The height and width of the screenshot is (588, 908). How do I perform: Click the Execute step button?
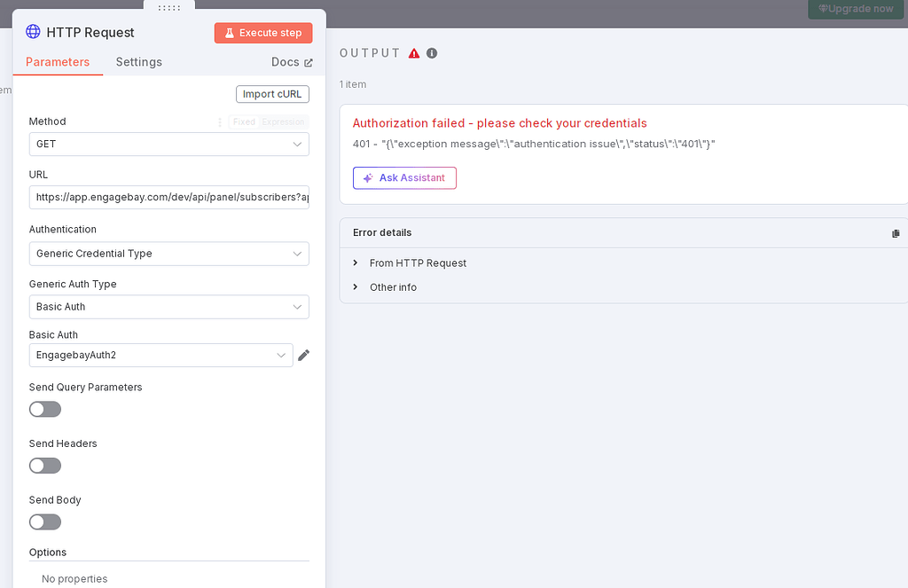[x=263, y=33]
